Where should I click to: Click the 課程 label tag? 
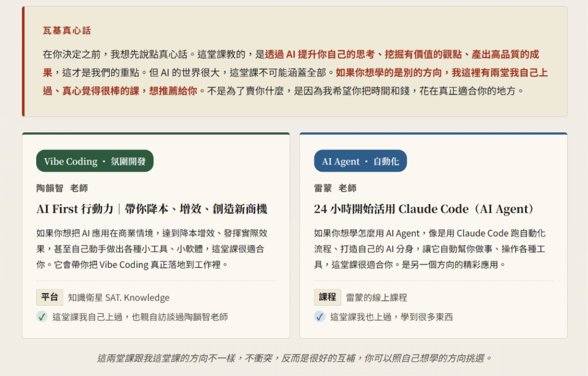coord(327,297)
